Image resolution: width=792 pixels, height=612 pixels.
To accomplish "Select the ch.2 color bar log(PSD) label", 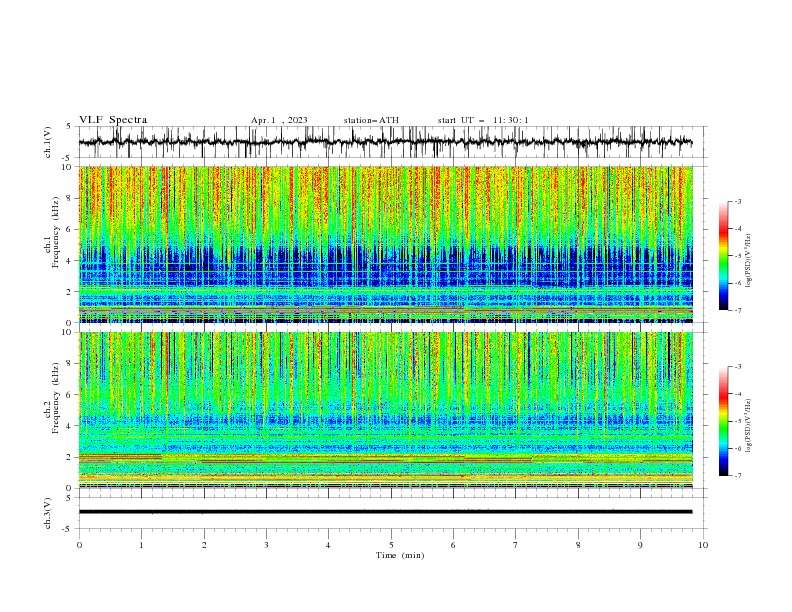I will 748,426.
